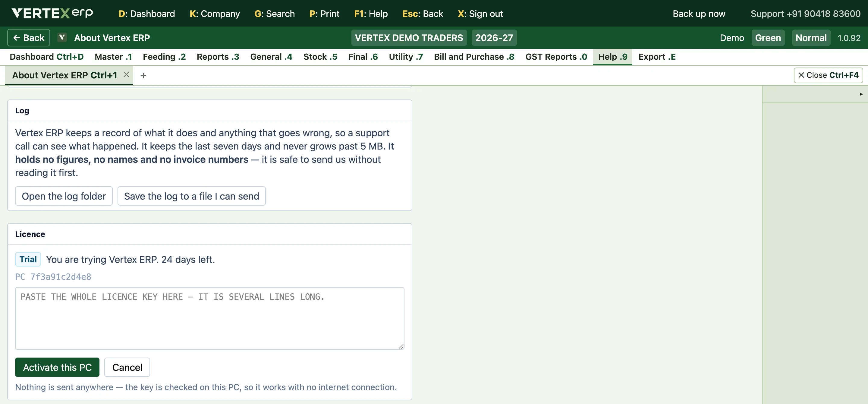Click Save the log to a file I can send
The height and width of the screenshot is (404, 868).
[191, 196]
